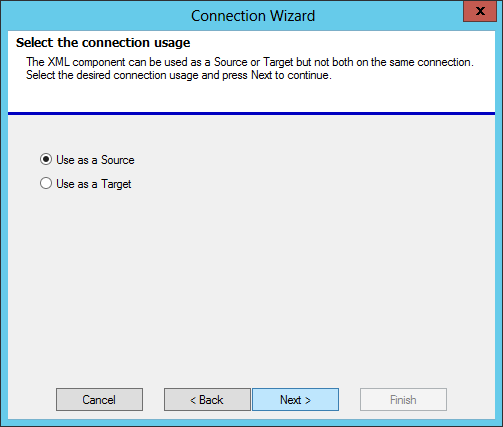Select the Use as a Source radio button
This screenshot has width=503, height=427.
tap(46, 159)
